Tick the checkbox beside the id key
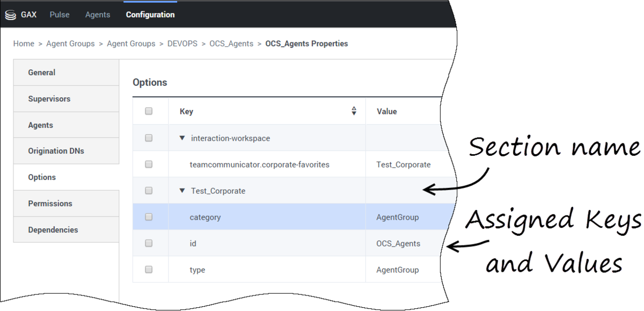This screenshot has height=311, width=644. (x=149, y=243)
